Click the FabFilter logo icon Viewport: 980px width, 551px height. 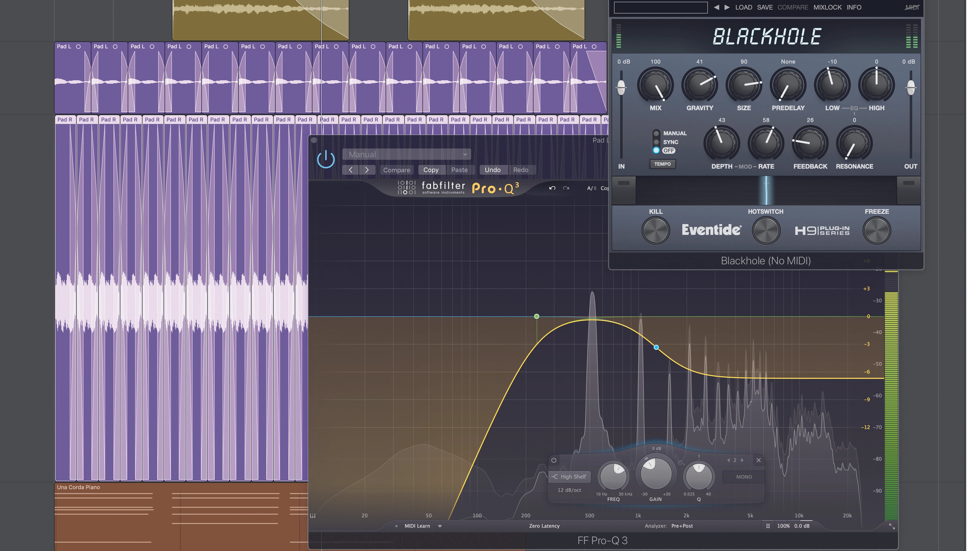coord(406,188)
